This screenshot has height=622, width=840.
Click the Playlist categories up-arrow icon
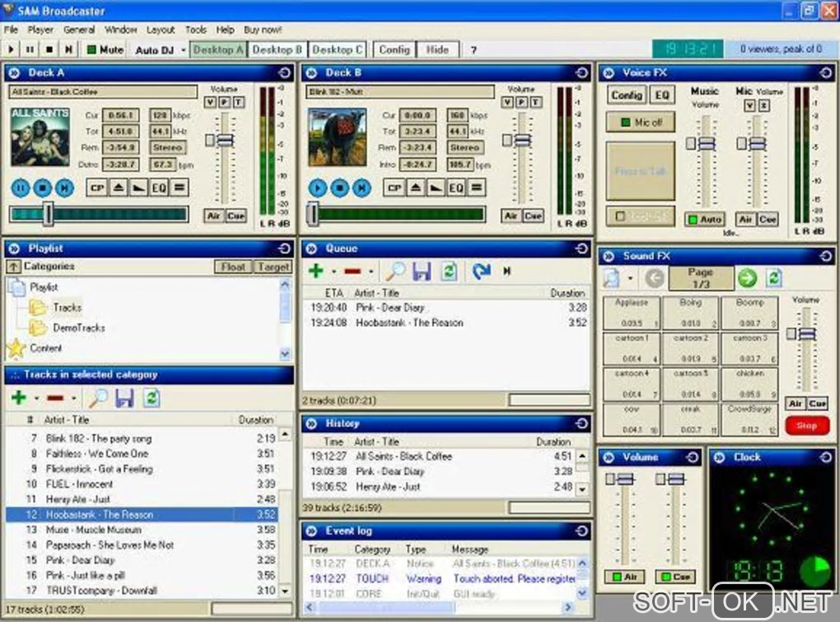coord(13,266)
